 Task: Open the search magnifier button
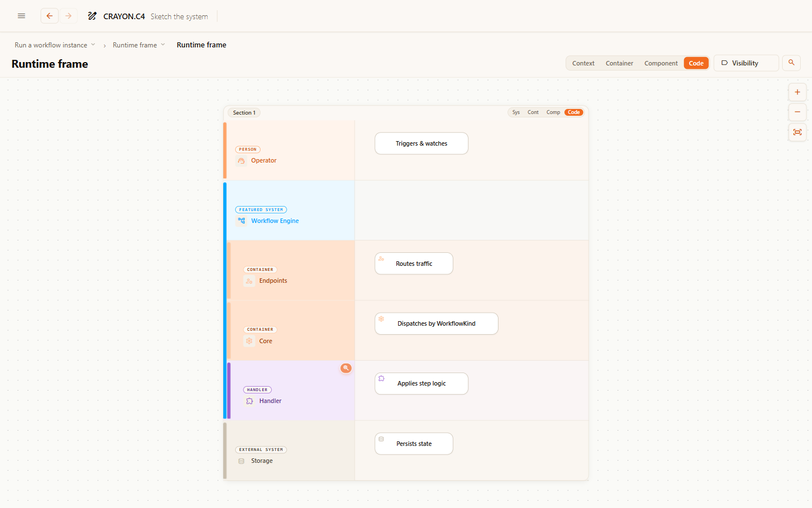click(791, 63)
